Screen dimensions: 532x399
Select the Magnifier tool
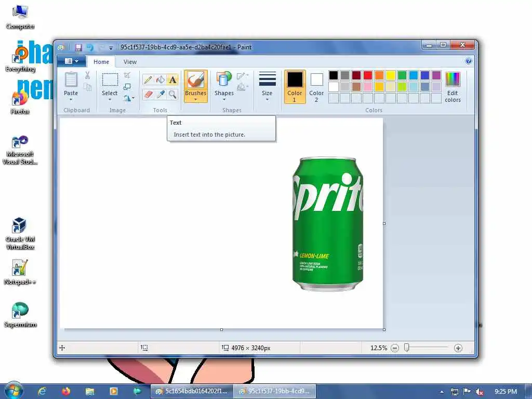(x=172, y=94)
